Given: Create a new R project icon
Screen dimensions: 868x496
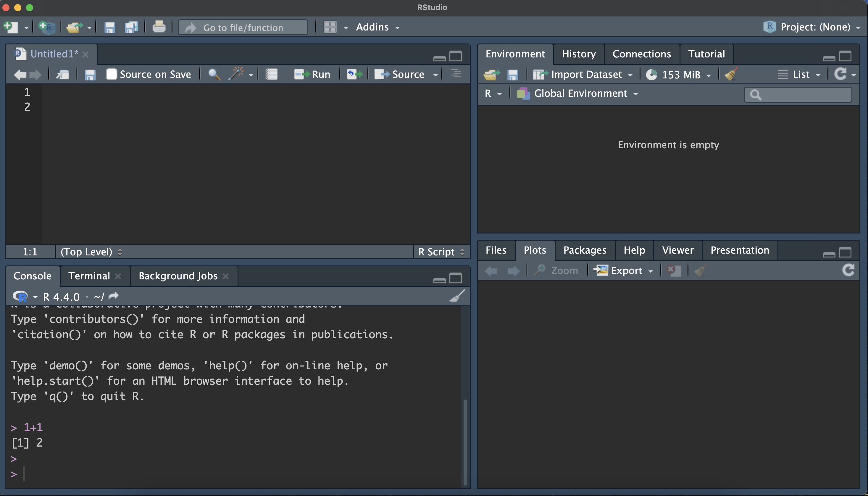Looking at the screenshot, I should coord(47,27).
